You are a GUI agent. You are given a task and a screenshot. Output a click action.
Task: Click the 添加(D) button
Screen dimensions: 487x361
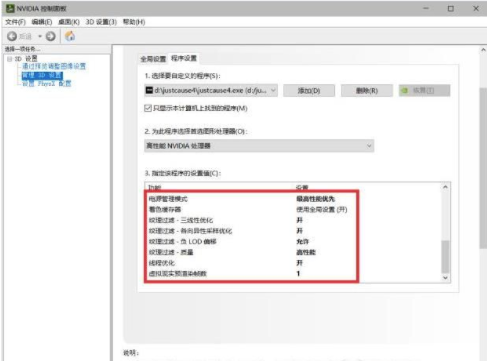[309, 91]
